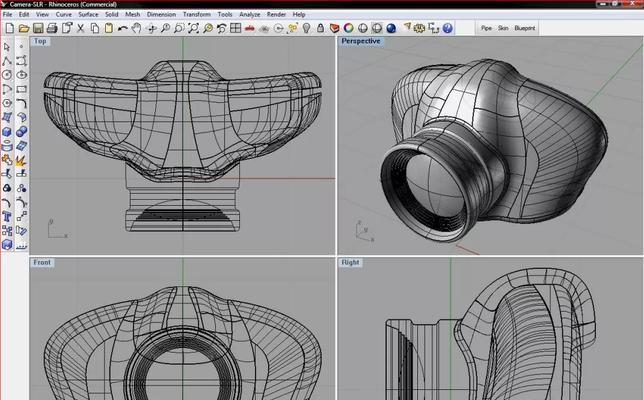Click the Explode icon in sidebar
Viewport: 644px width, 400px height.
click(21, 160)
